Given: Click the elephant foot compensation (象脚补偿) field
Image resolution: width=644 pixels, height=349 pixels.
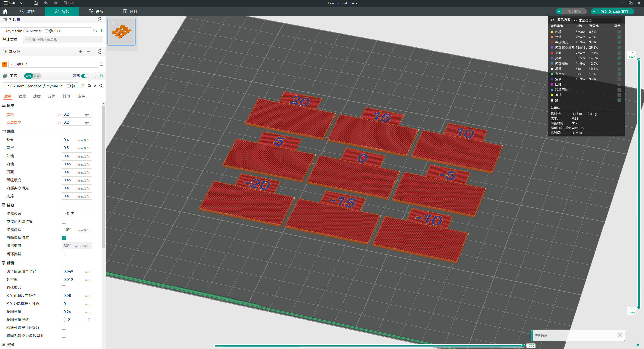Looking at the screenshot, I should coord(77,312).
